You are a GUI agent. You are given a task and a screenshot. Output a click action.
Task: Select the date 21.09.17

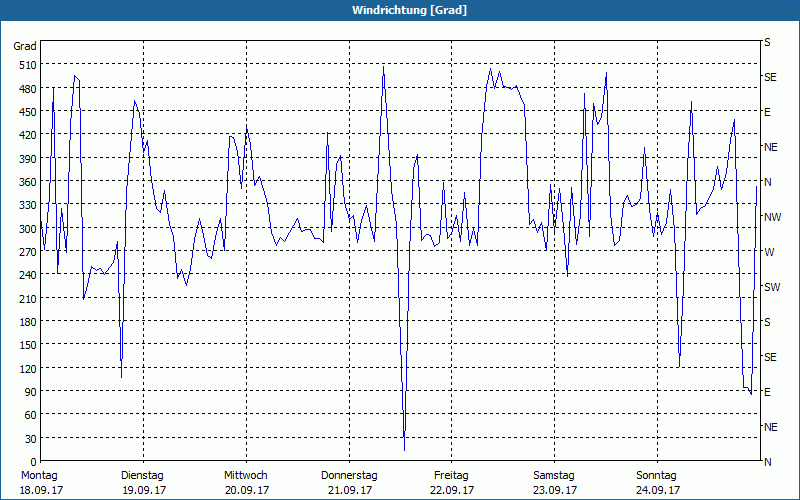pyautogui.click(x=349, y=490)
